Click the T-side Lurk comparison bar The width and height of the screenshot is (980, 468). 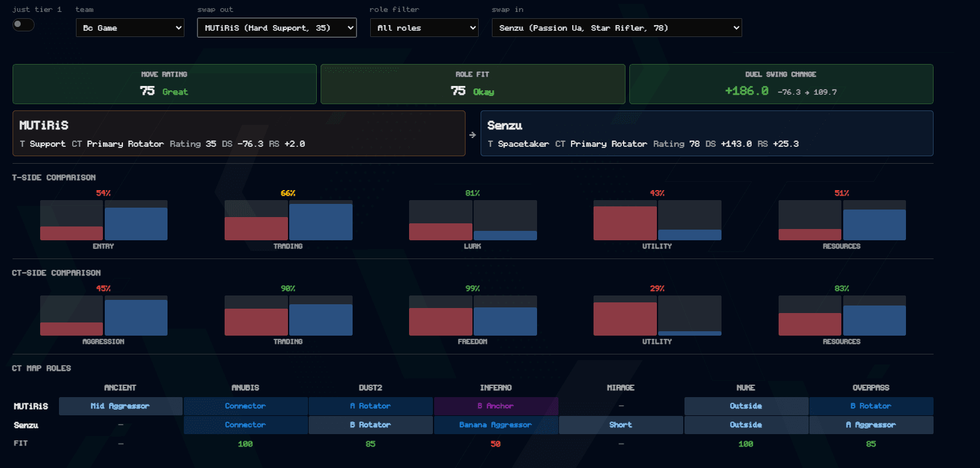473,220
